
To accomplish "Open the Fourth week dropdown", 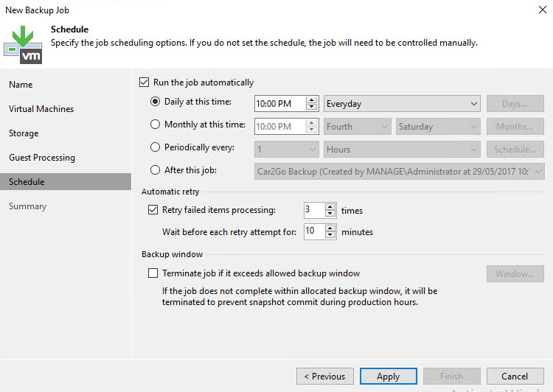I will [358, 127].
